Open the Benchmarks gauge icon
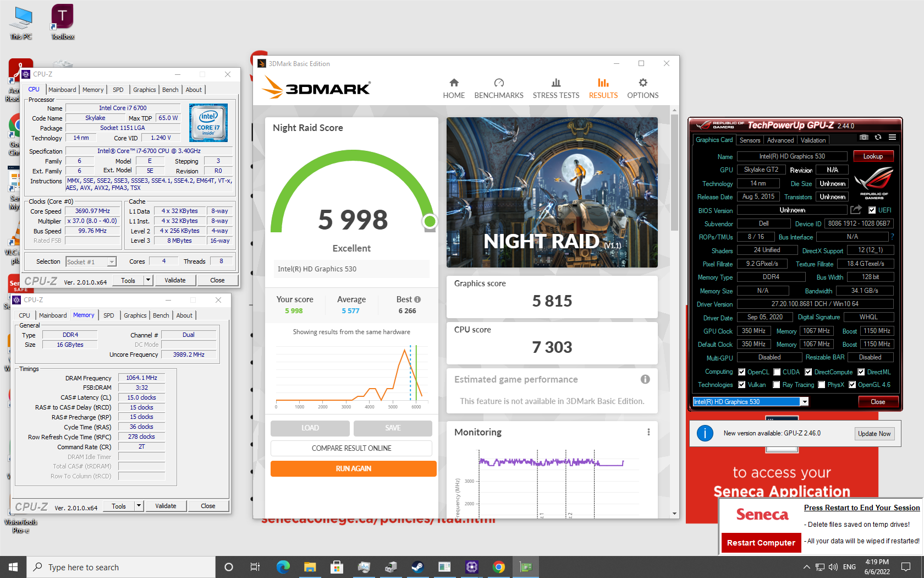 tap(499, 83)
